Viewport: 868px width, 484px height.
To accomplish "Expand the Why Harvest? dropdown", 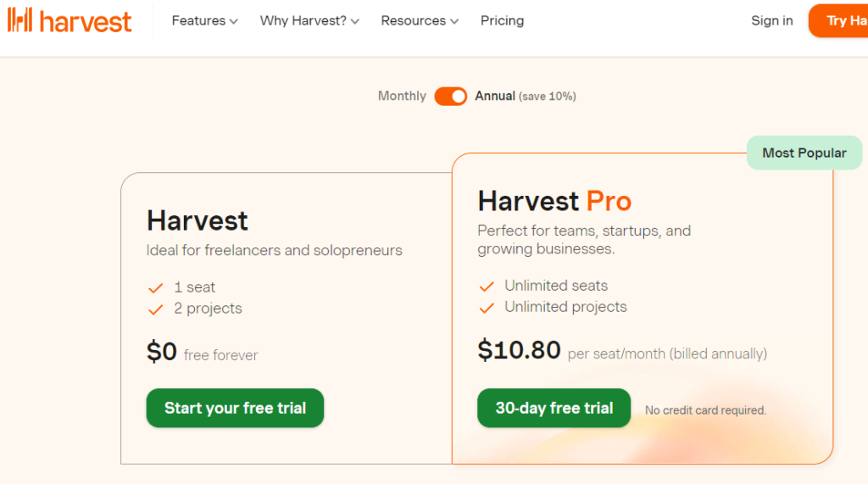I will [x=309, y=20].
